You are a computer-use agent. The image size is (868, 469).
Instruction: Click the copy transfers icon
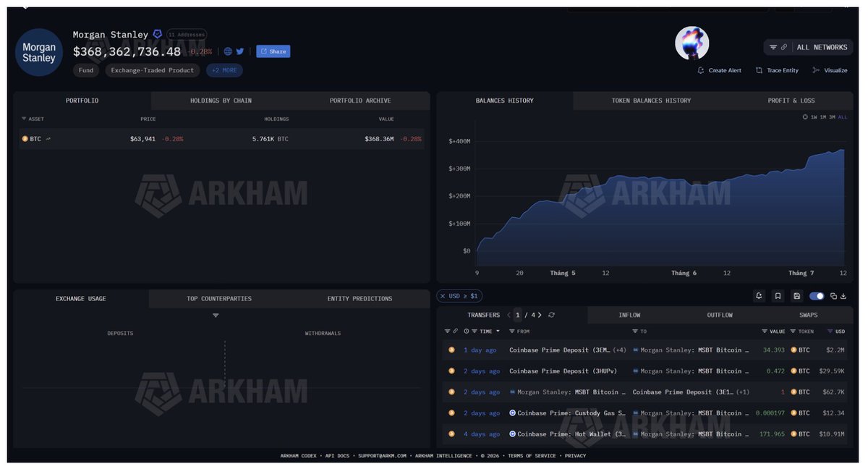pyautogui.click(x=833, y=296)
